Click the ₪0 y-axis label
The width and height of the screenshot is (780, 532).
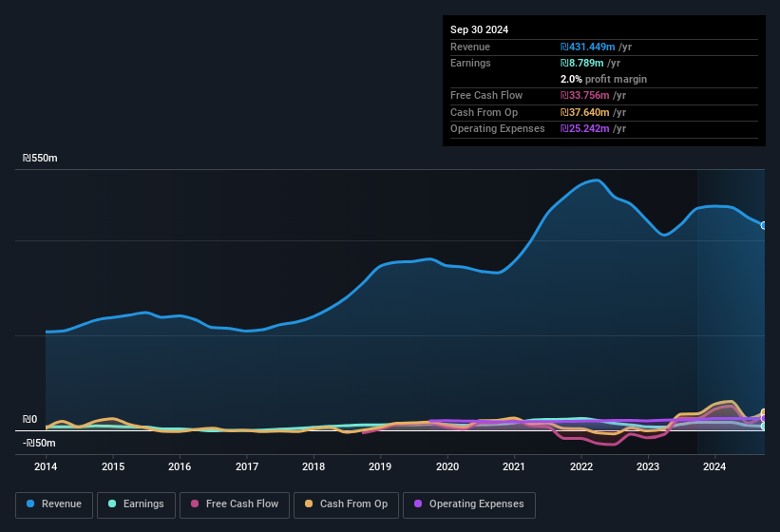(29, 420)
